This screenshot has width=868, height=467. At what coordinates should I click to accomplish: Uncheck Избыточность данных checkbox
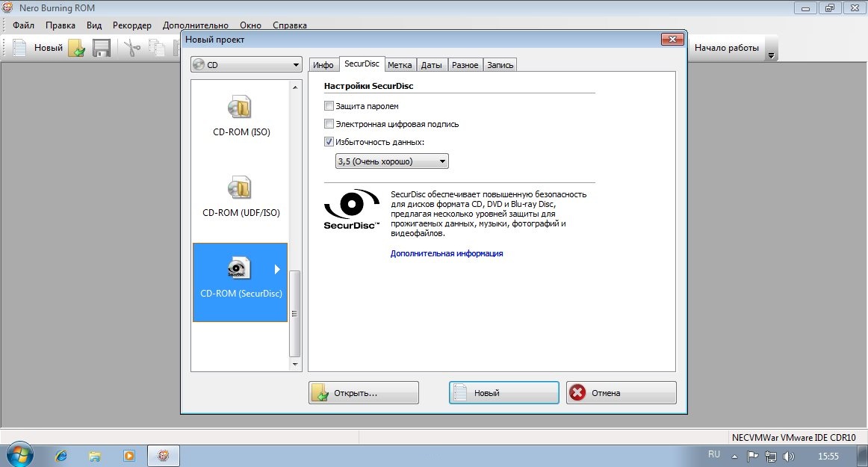(x=329, y=142)
